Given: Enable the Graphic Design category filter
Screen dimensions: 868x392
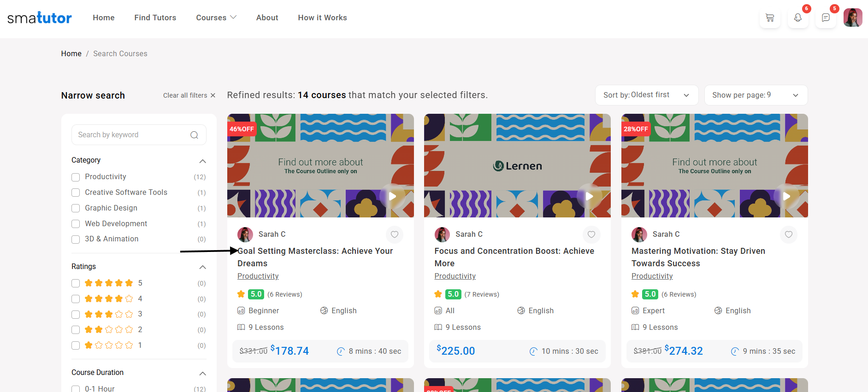Looking at the screenshot, I should (76, 208).
